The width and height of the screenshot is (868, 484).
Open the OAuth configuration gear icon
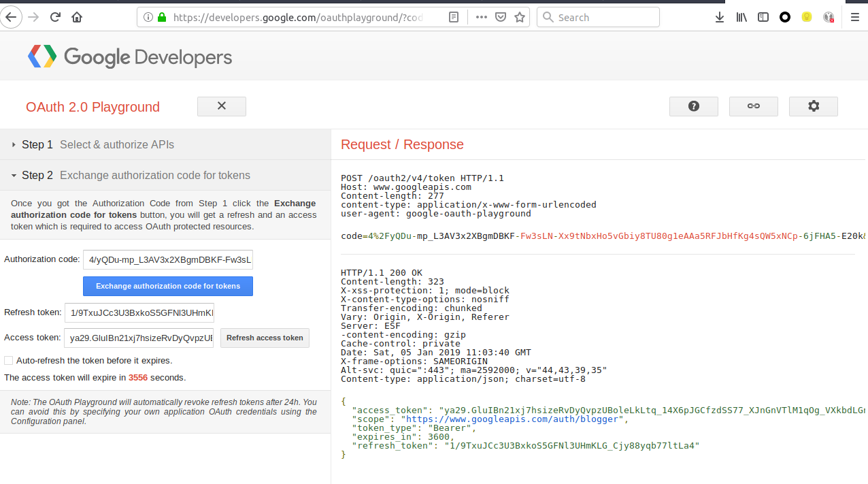813,106
